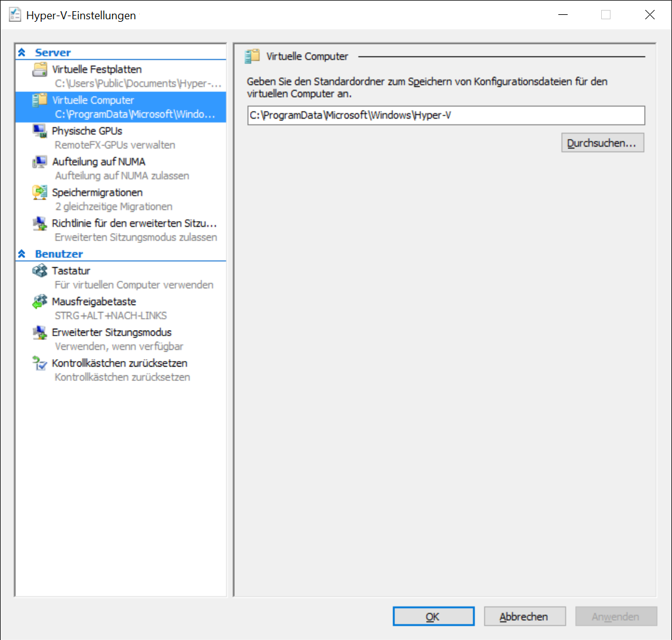The width and height of the screenshot is (672, 640).
Task: Click the Virtuelle Computer header icon in right pane
Action: coord(252,56)
